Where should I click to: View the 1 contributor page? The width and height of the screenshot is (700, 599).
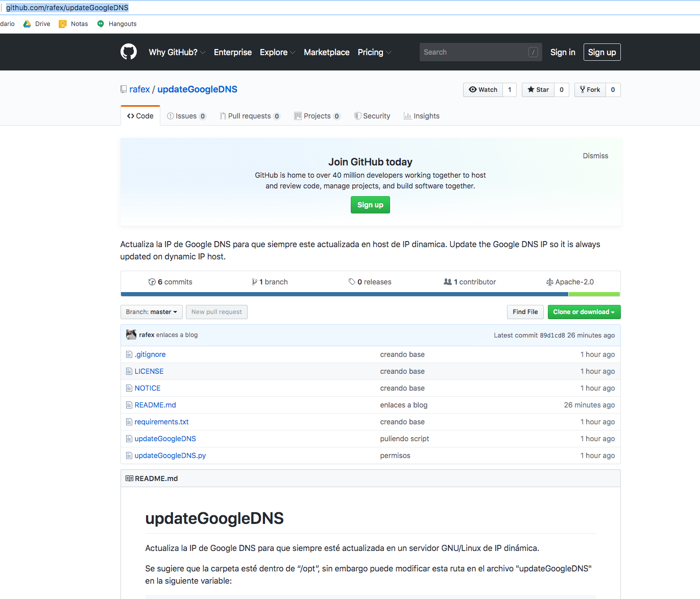click(470, 282)
